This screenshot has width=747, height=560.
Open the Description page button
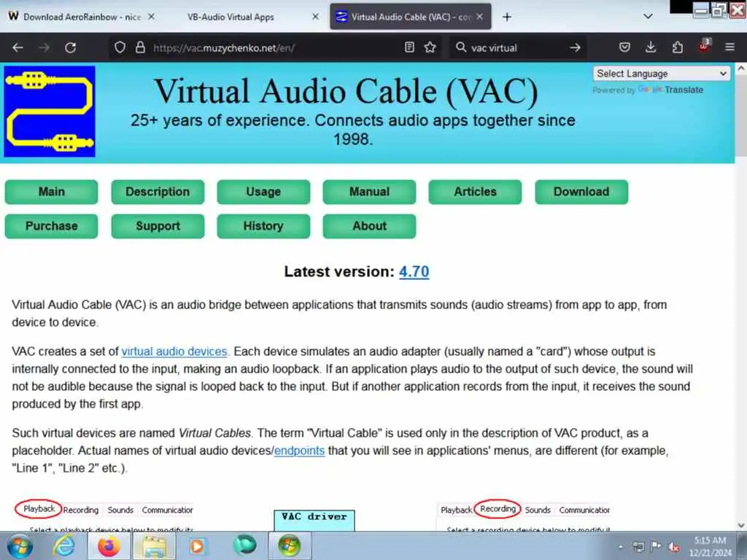click(158, 192)
